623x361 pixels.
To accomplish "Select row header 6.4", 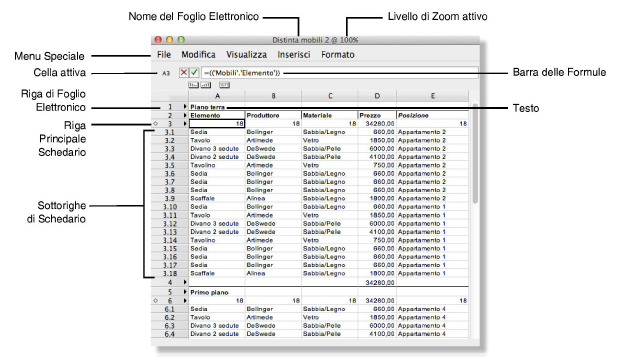I will pos(170,334).
